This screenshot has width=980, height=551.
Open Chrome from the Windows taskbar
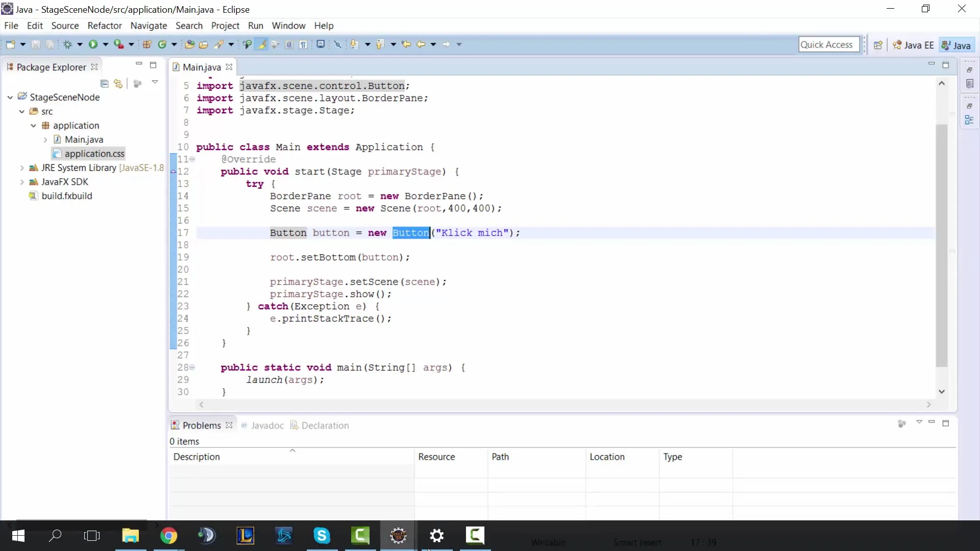168,535
